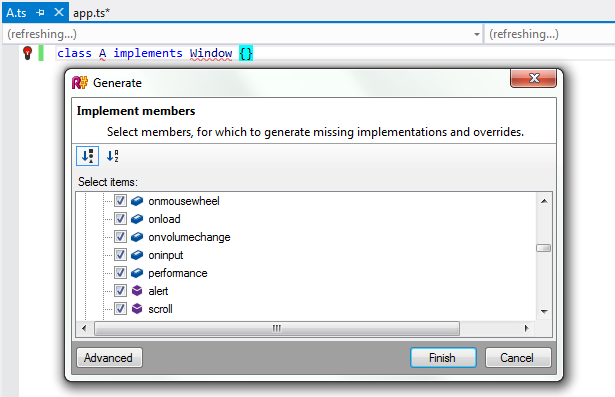This screenshot has width=615, height=397.
Task: Click the scroll method icon
Action: pyautogui.click(x=137, y=309)
